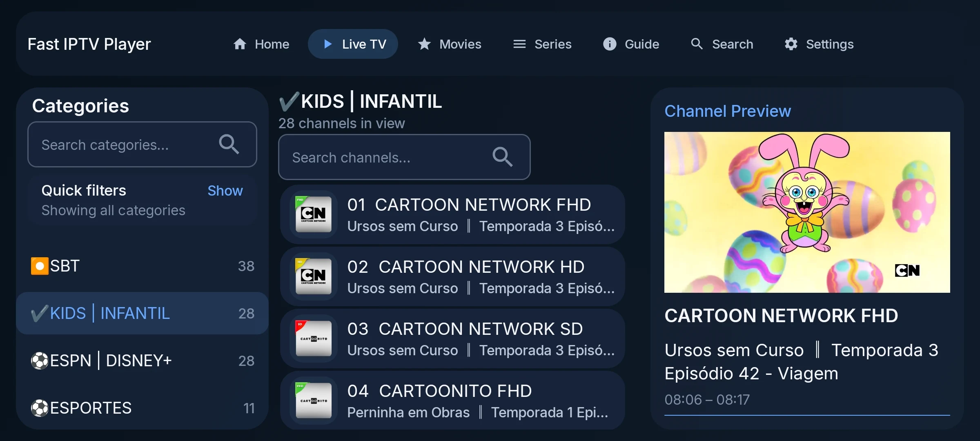Click the CARTOON NETWORK FHD preview title

click(781, 316)
